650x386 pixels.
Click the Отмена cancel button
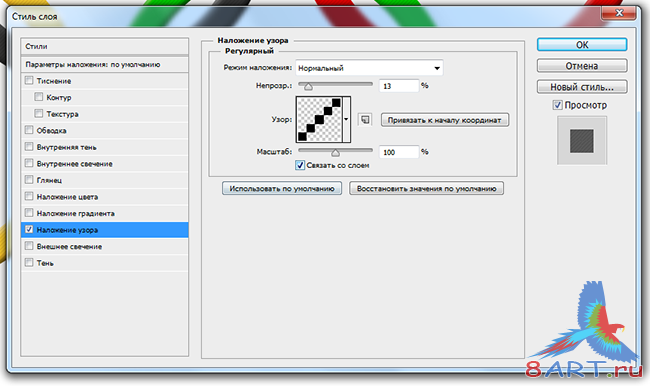pos(582,66)
